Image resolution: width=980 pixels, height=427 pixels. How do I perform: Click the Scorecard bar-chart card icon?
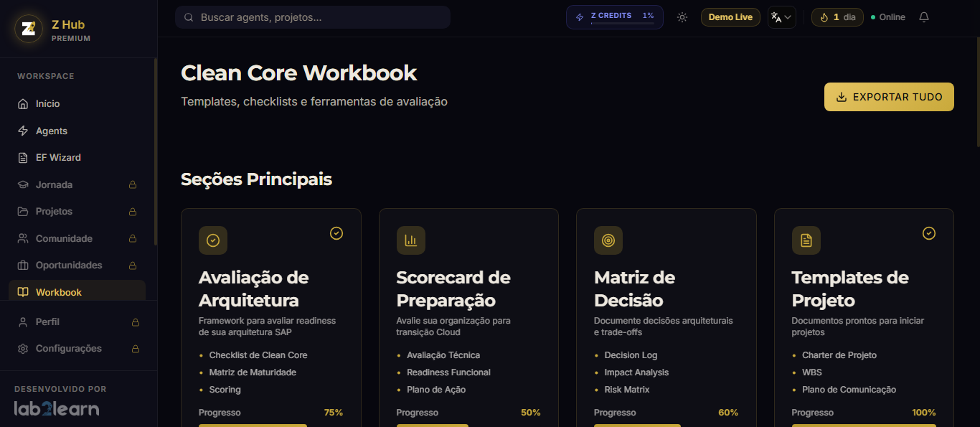(411, 240)
